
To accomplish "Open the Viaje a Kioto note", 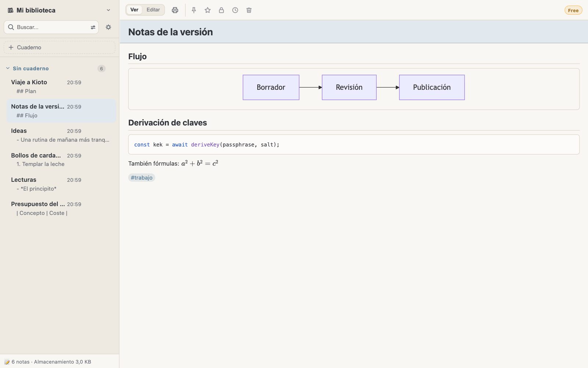I will tap(61, 86).
